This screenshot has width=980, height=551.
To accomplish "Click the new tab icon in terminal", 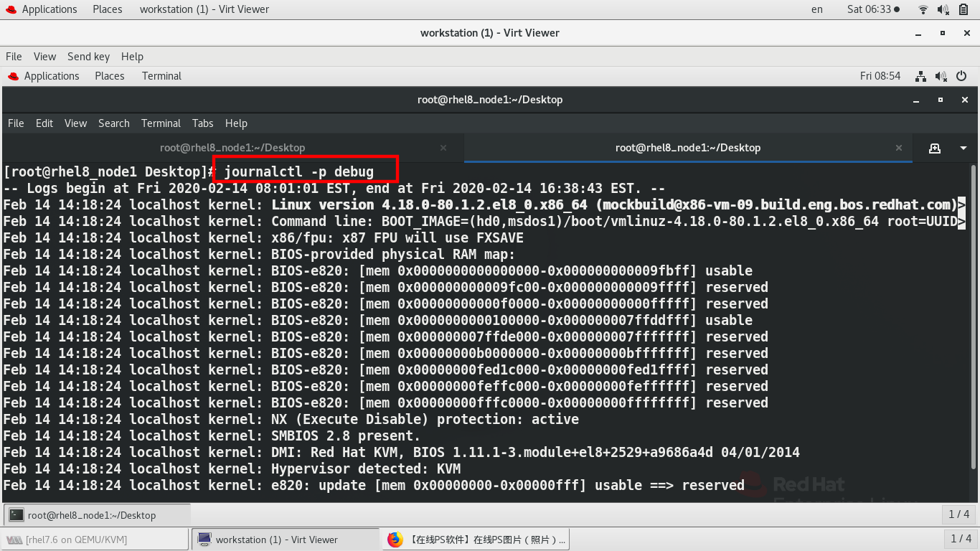I will pos(934,148).
